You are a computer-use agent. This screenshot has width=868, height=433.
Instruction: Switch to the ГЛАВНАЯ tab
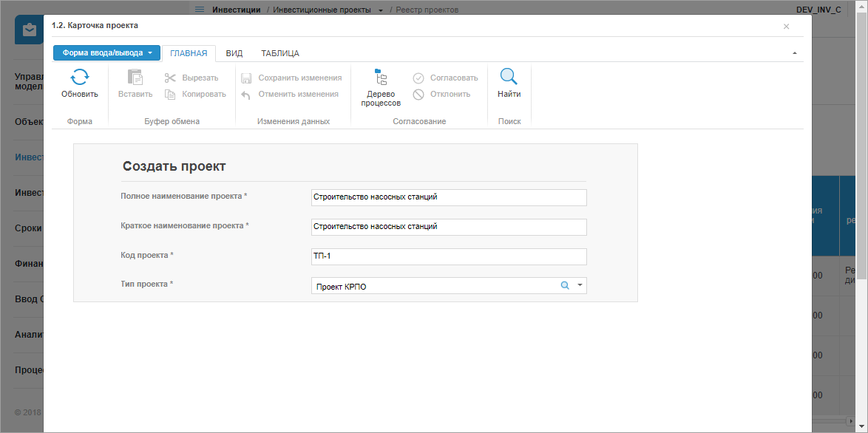point(189,53)
